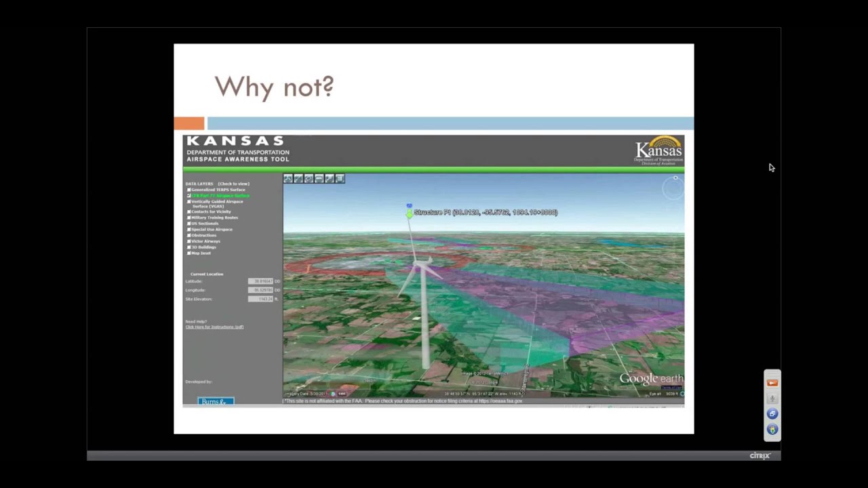Screen dimensions: 868x488
Task: Enable Generalized TERPS Surface layer
Action: [x=189, y=190]
